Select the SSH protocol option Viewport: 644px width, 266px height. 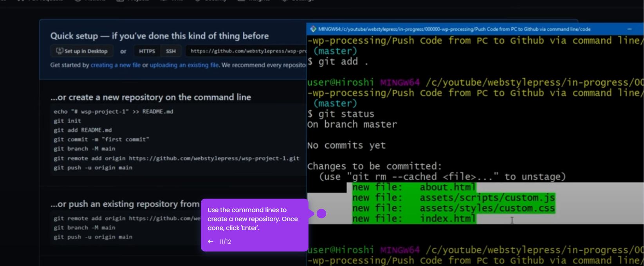coord(171,51)
